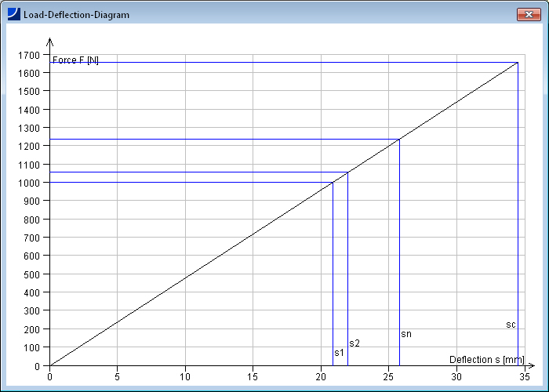549x392 pixels.
Task: Click the black vertical line above sn
Action: 400,235
